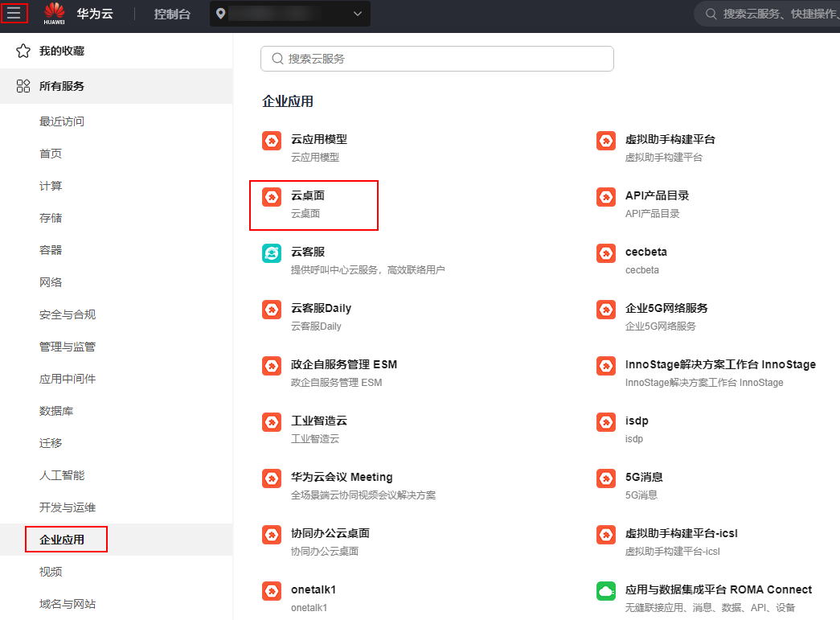Click the onetalk1 service icon

point(272,591)
